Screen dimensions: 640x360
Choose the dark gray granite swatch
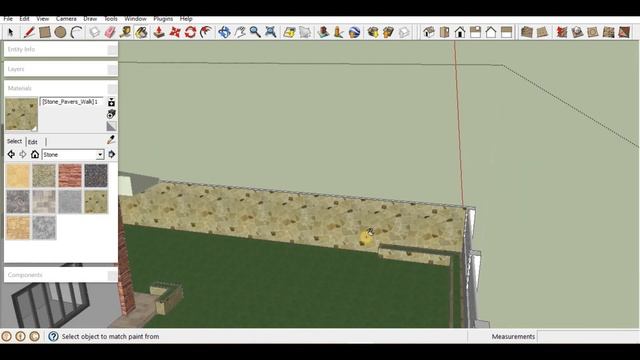pyautogui.click(x=96, y=176)
